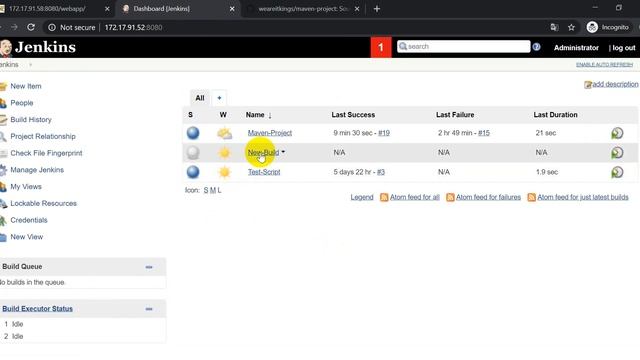Click the blue status ball for Maven-Project
Image resolution: width=640 pixels, height=360 pixels.
193,133
